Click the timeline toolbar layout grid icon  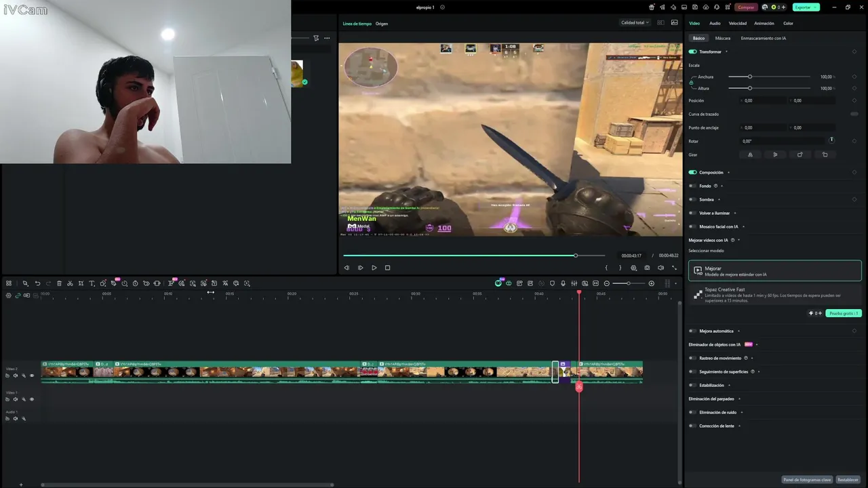tap(9, 283)
